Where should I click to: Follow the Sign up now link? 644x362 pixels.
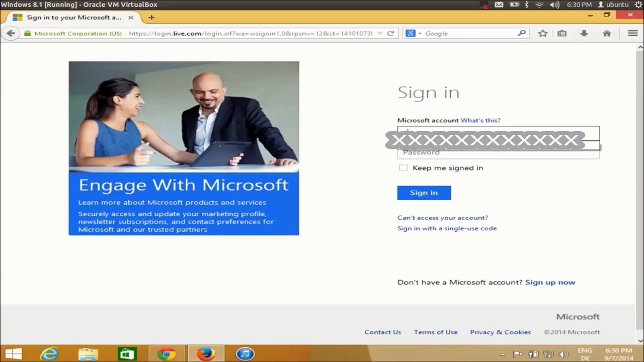tap(550, 282)
